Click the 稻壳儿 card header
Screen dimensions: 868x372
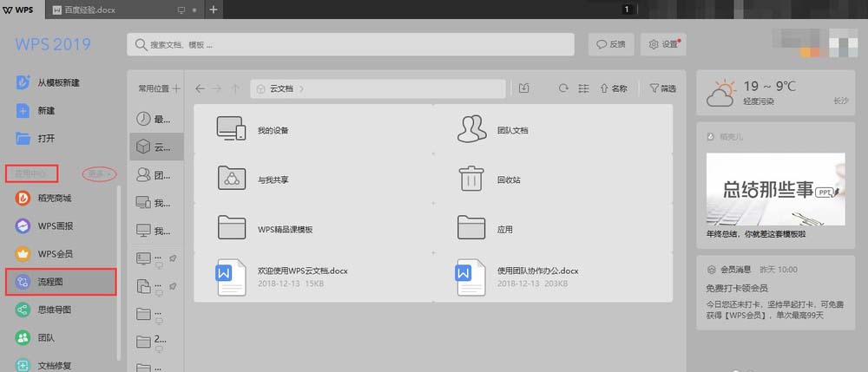725,136
